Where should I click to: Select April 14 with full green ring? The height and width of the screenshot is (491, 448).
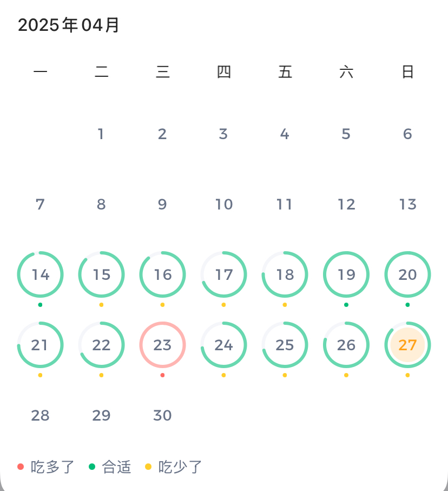tap(40, 274)
